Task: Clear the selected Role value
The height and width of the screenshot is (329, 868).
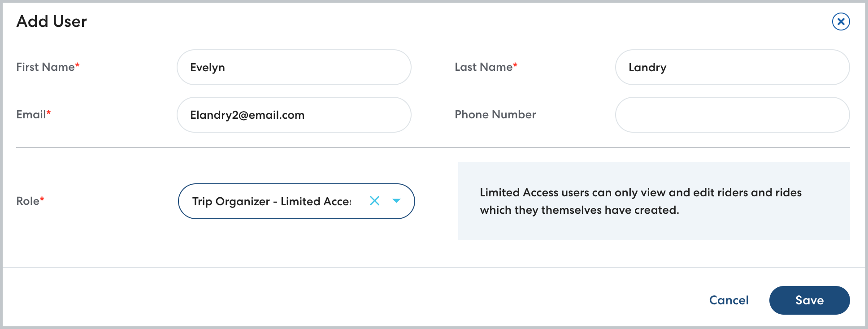Action: [374, 201]
